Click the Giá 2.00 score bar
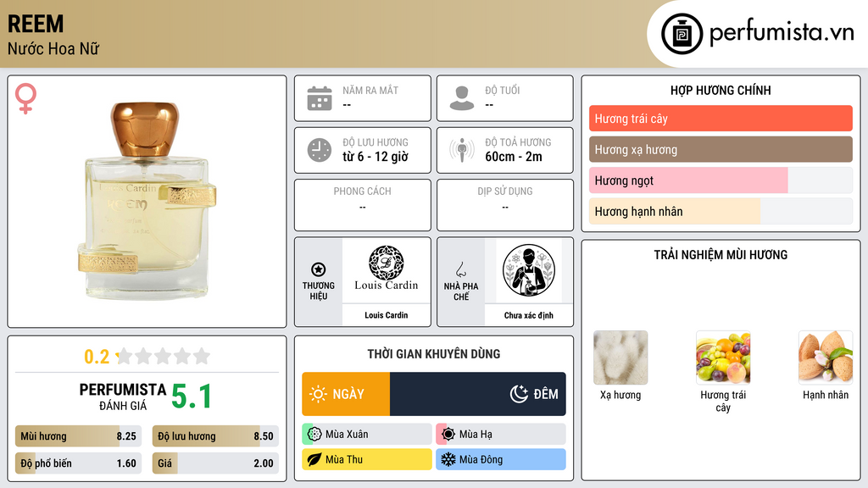Screen dimensions: 868x488 215,463
